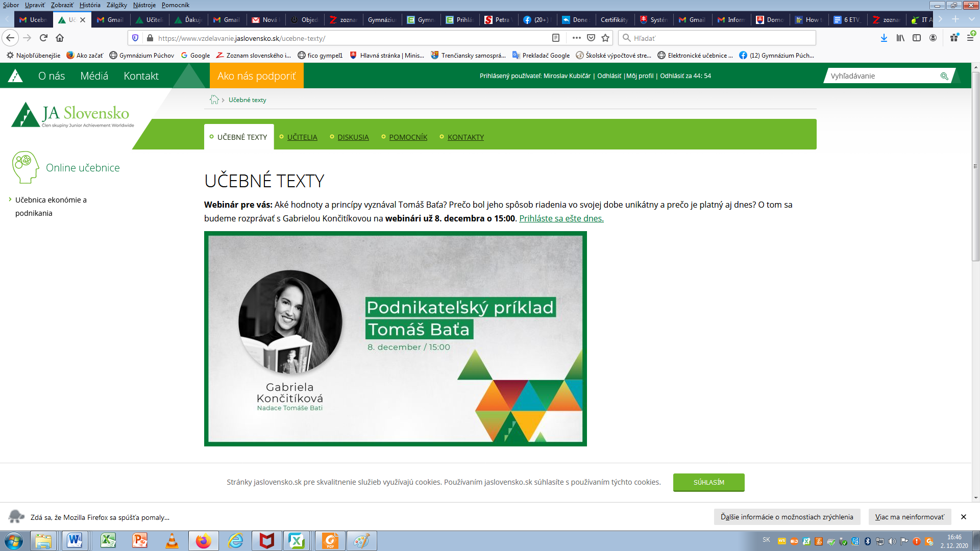The height and width of the screenshot is (551, 980).
Task: Click the Online učebnice head icon
Action: click(x=26, y=167)
